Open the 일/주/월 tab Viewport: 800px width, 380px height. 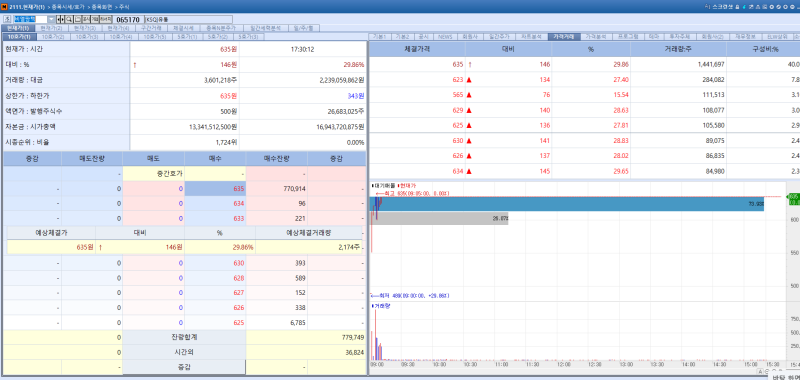click(304, 28)
